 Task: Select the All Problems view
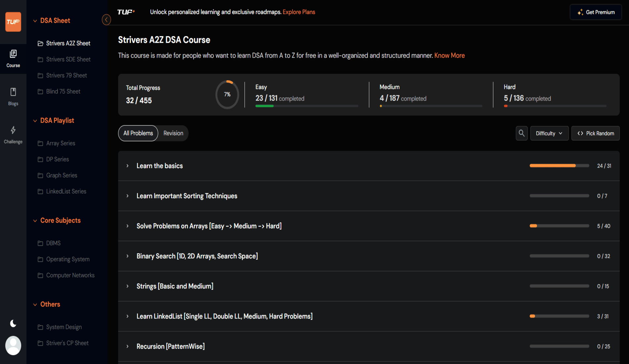pos(138,133)
